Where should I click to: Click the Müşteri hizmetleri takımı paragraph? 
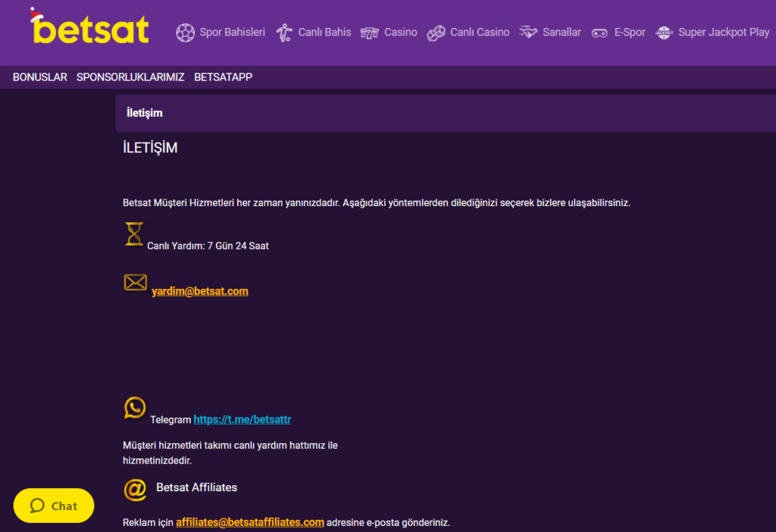230,453
